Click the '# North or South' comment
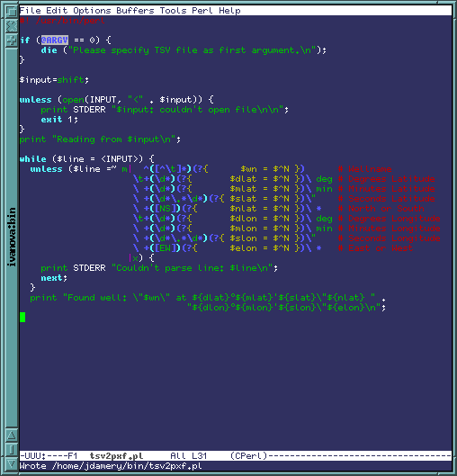The image size is (457, 476). point(381,209)
